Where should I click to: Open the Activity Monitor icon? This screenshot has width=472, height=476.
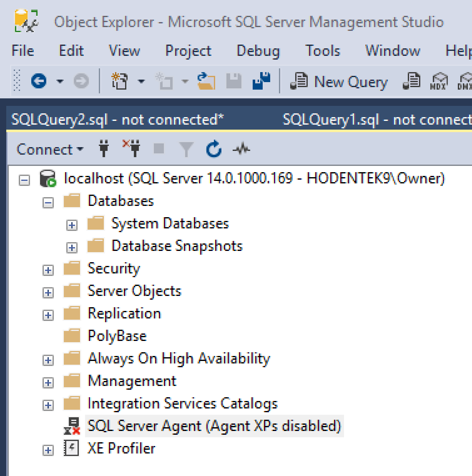(241, 149)
